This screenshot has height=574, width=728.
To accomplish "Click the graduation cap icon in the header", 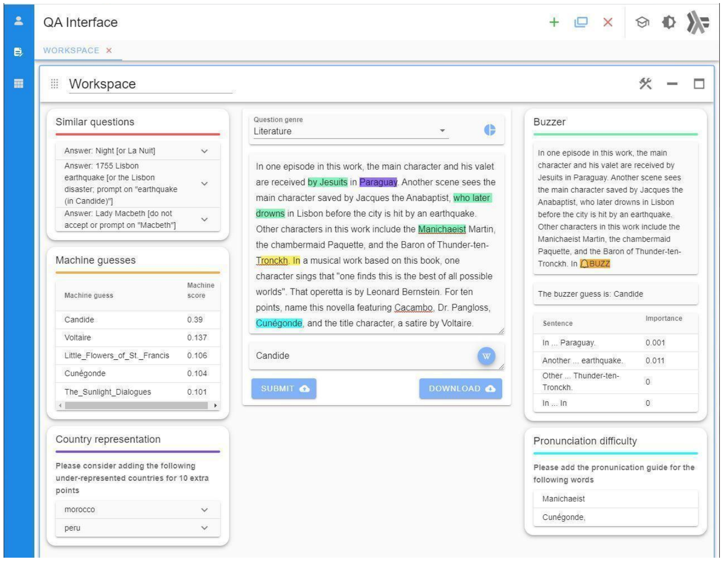I will (643, 23).
